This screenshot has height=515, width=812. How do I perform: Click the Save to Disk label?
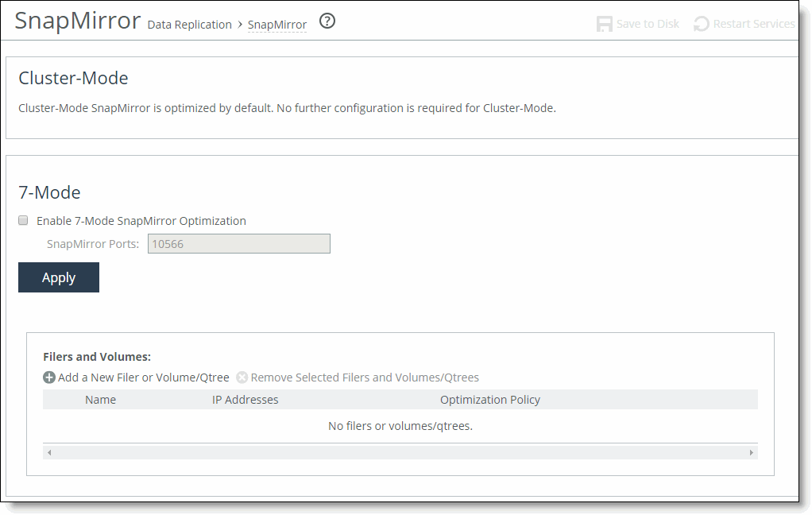pos(648,24)
